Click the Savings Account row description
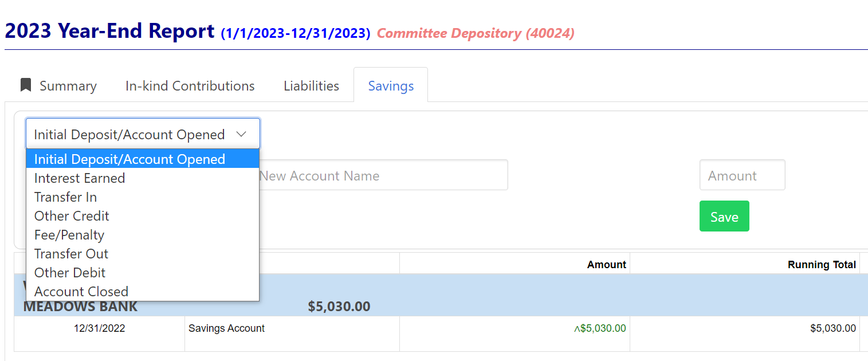 [226, 328]
